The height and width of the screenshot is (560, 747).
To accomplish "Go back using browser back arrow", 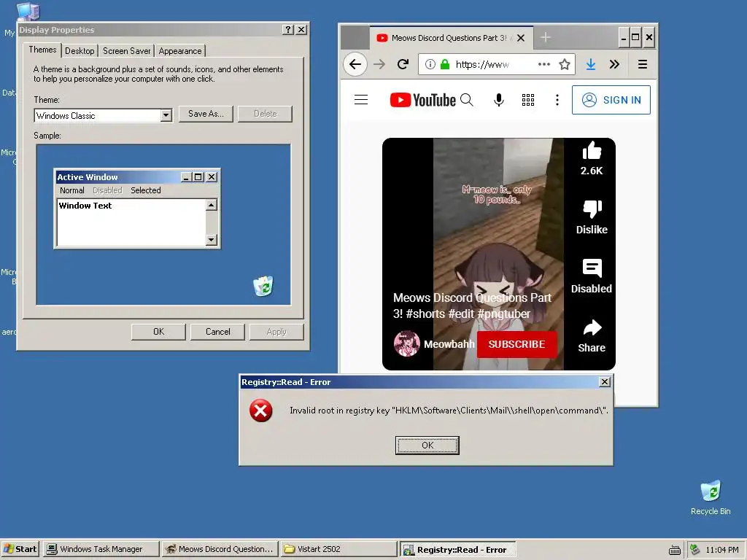I will pos(355,64).
